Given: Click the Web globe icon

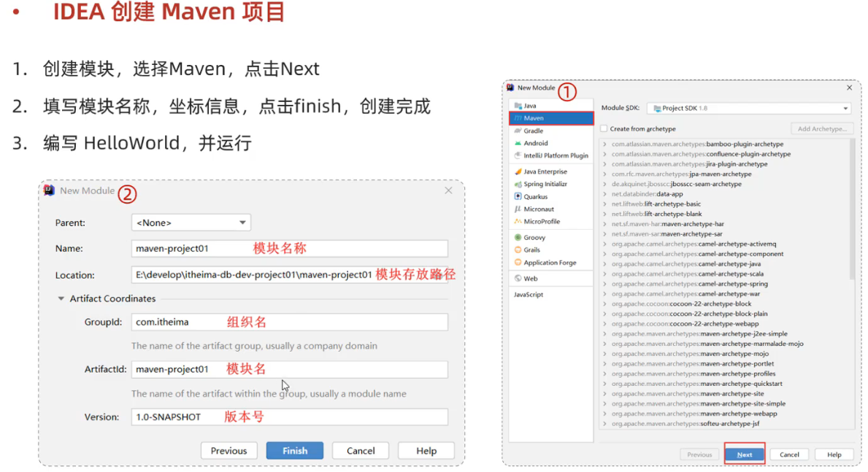Looking at the screenshot, I should [518, 279].
